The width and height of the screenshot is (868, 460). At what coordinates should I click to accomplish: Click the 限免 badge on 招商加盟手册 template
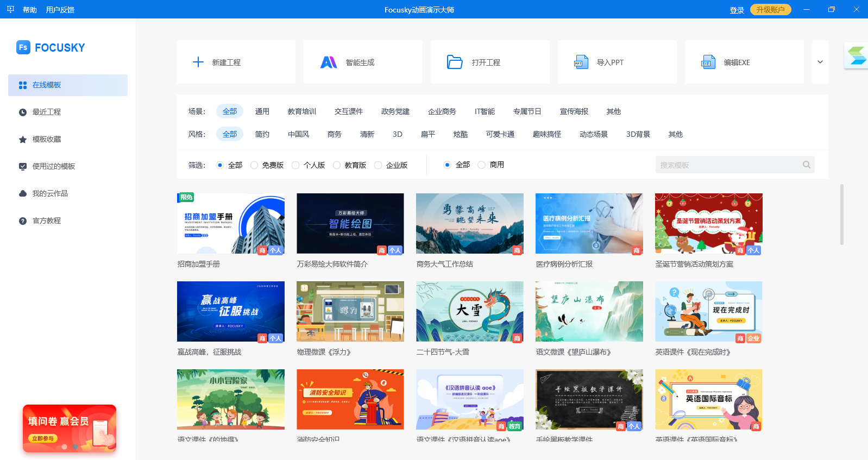[186, 198]
